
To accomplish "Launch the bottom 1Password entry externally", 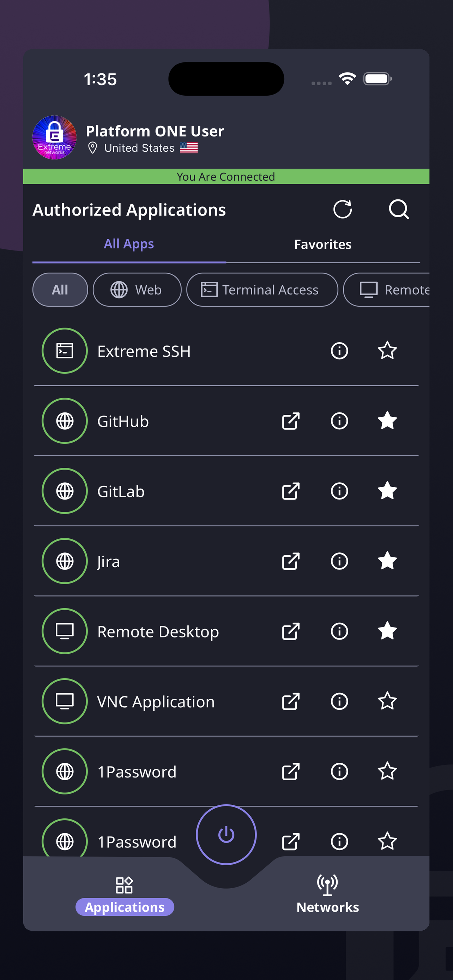I will (291, 841).
